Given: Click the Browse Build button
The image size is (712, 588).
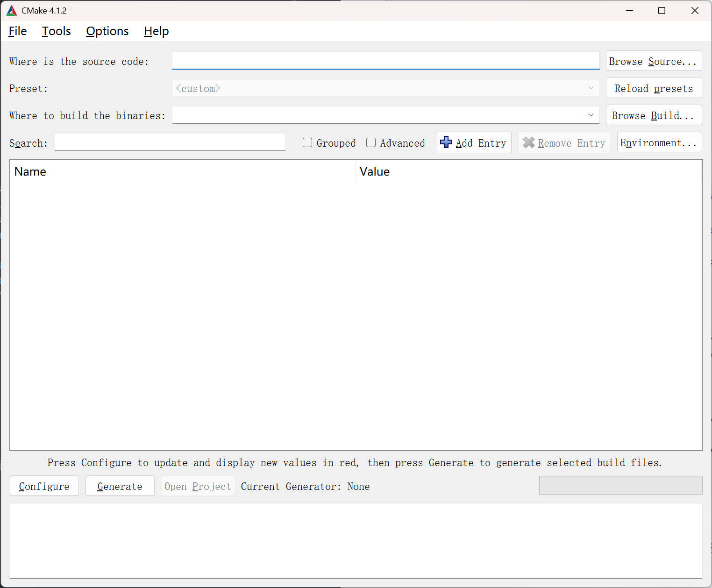Looking at the screenshot, I should click(x=653, y=115).
